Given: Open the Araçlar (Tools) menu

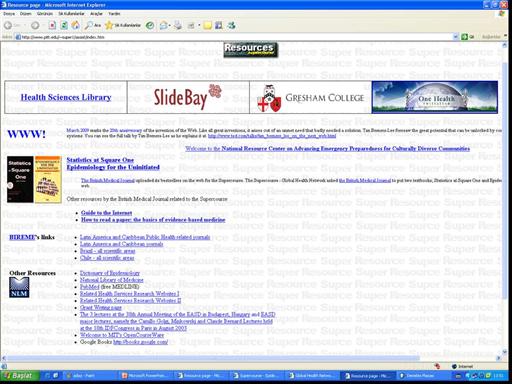Looking at the screenshot, I should coord(96,14).
